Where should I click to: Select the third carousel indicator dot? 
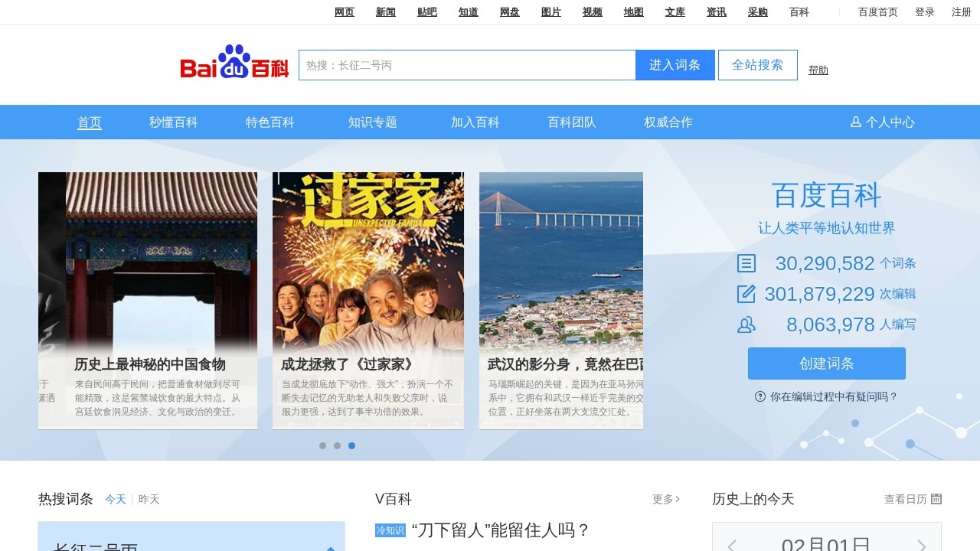coord(351,445)
